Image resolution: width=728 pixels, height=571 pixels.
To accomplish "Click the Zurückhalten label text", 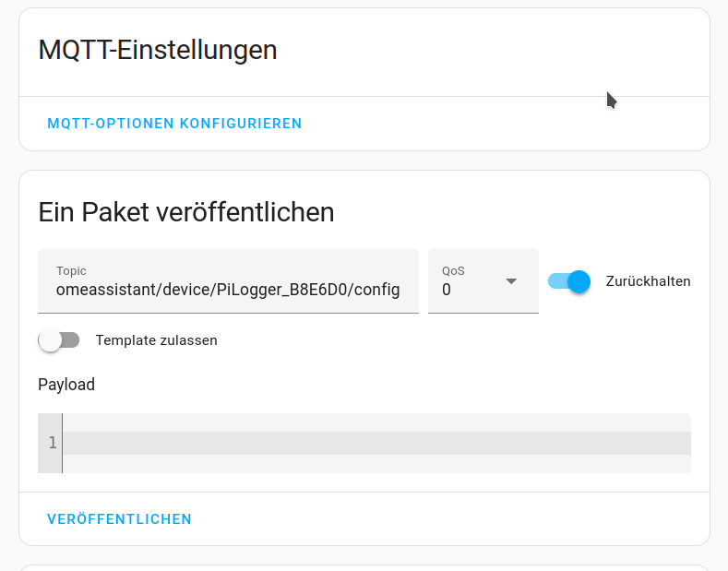I will pyautogui.click(x=648, y=281).
